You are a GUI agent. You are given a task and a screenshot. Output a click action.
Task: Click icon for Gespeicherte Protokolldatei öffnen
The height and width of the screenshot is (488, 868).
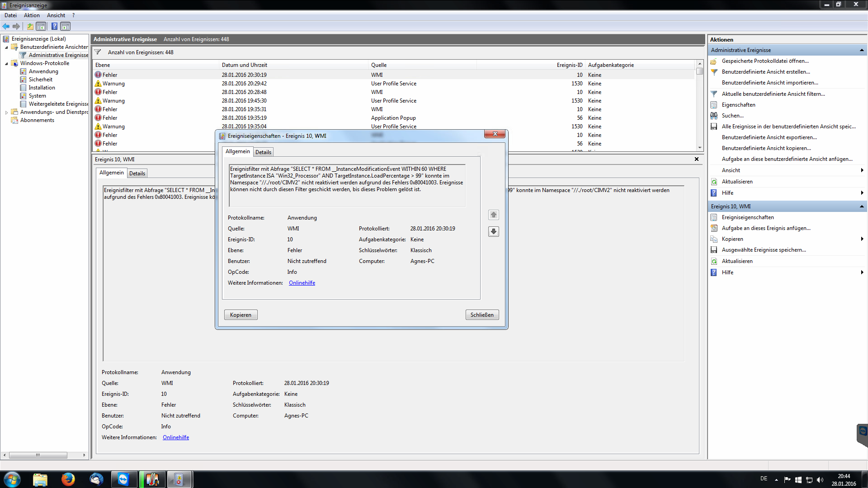click(x=714, y=61)
